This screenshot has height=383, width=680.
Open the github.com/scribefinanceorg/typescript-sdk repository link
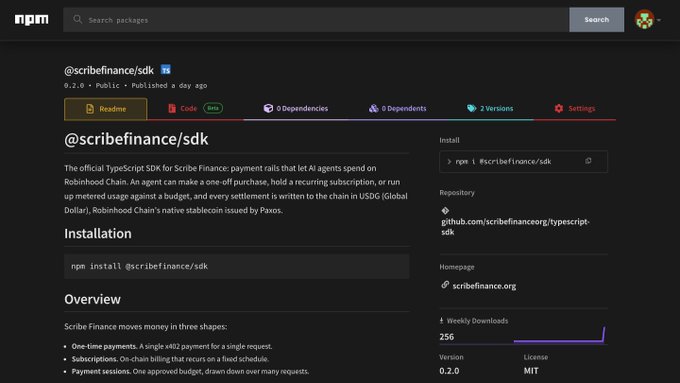click(515, 226)
